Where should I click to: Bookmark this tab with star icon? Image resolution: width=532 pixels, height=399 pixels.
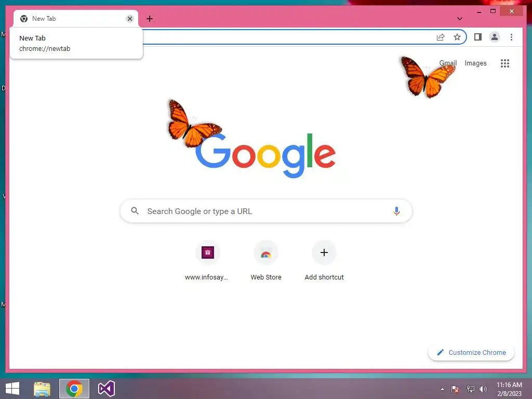tap(457, 37)
